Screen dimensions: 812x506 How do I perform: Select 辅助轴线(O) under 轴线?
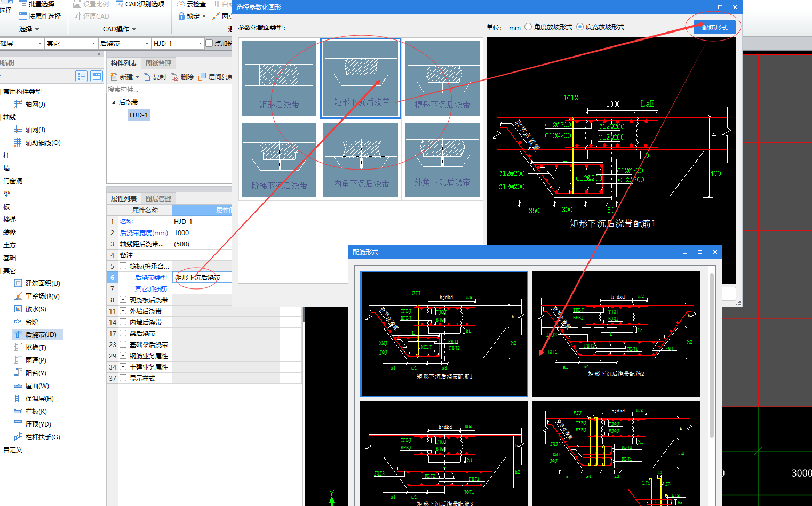tap(37, 142)
